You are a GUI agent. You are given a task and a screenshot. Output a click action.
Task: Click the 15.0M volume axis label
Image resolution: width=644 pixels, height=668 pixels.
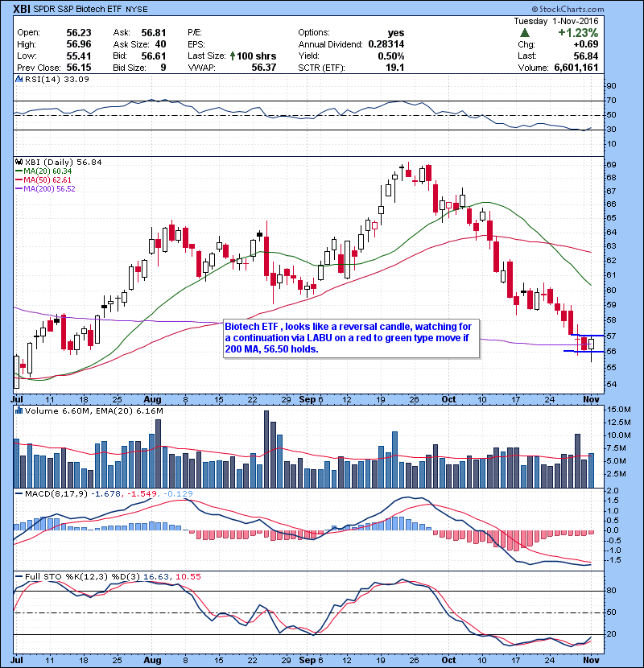(x=619, y=410)
